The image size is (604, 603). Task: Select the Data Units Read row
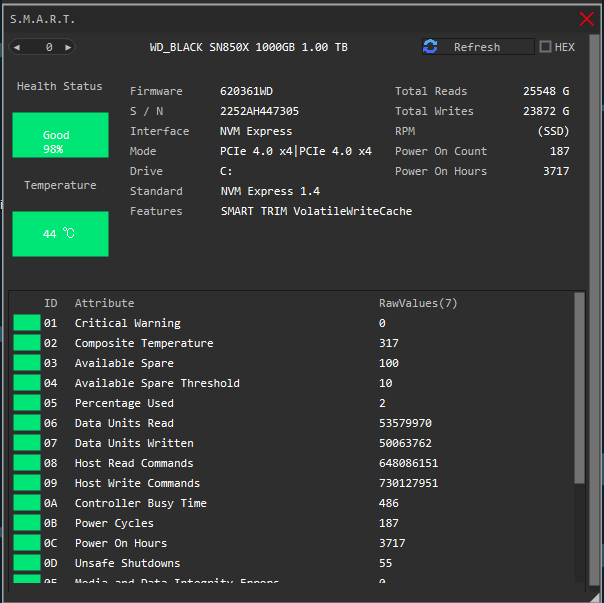tap(293, 423)
